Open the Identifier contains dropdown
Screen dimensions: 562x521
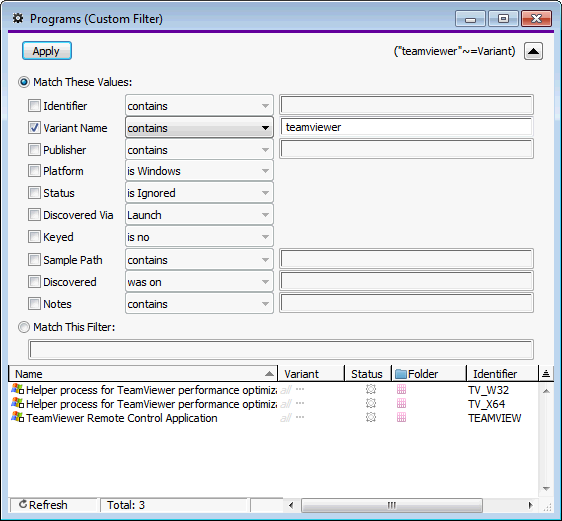pos(199,106)
